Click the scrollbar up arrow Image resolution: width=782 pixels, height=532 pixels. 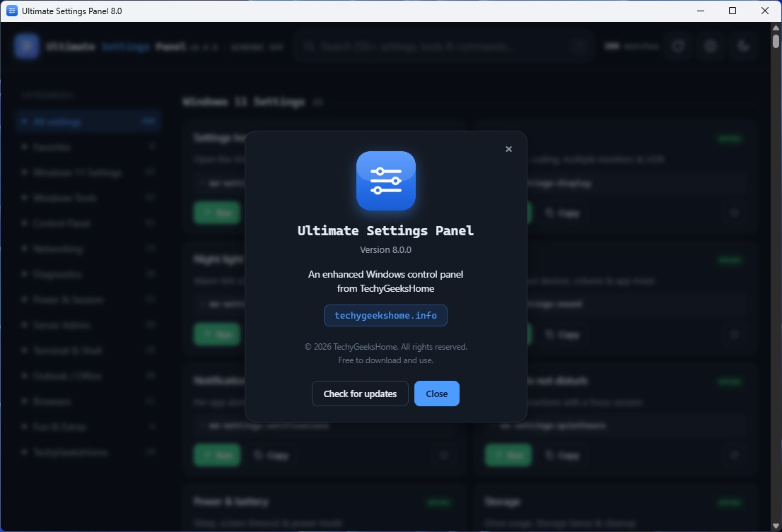[776, 28]
